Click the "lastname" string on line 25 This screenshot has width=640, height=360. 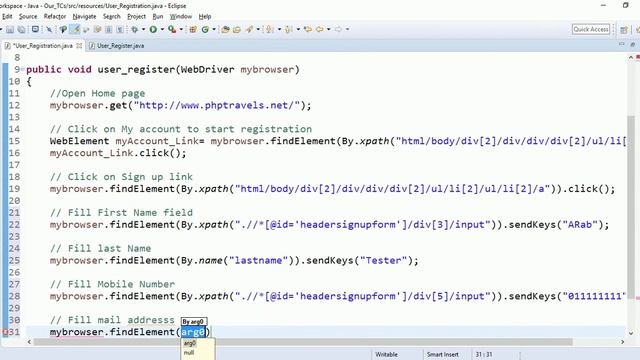258,260
